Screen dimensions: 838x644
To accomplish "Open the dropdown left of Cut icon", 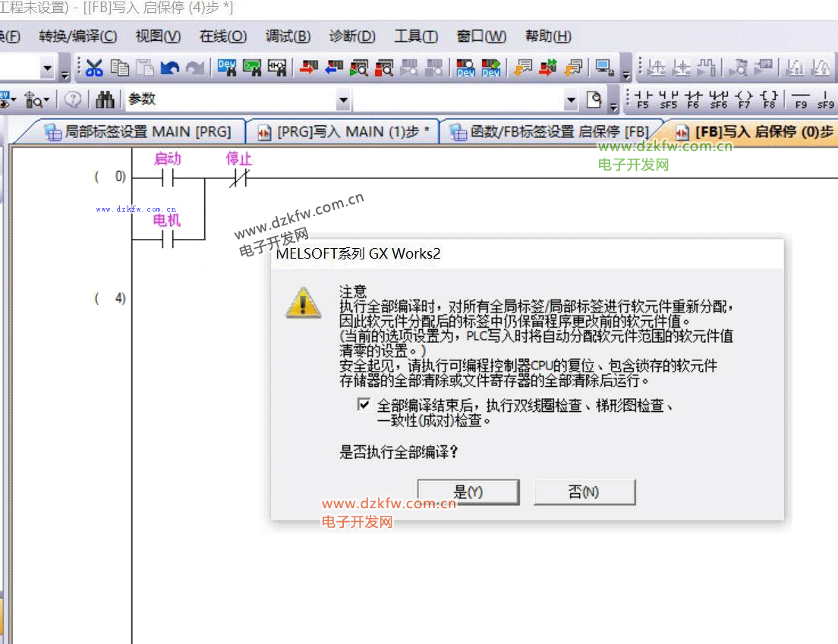I will point(48,68).
